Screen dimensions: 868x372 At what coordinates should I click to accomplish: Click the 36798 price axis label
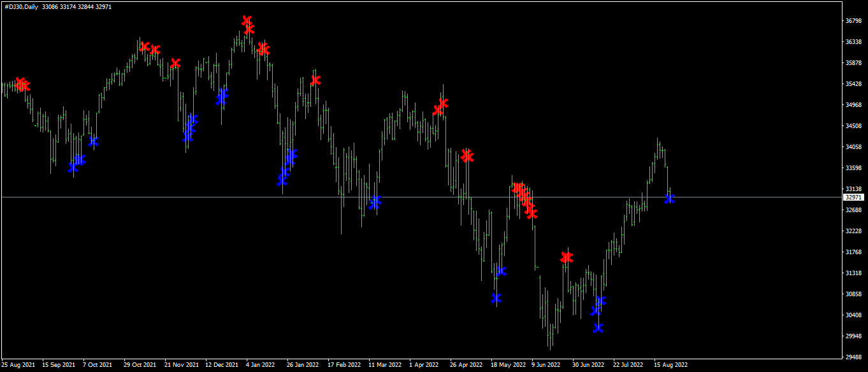(x=853, y=21)
